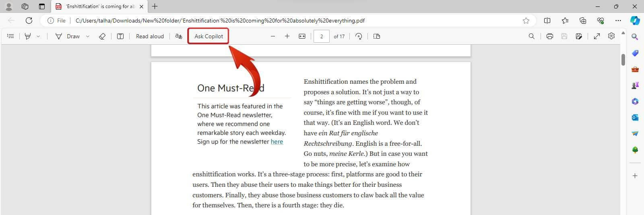Choose the Add text tool
The height and width of the screenshot is (215, 644).
120,36
